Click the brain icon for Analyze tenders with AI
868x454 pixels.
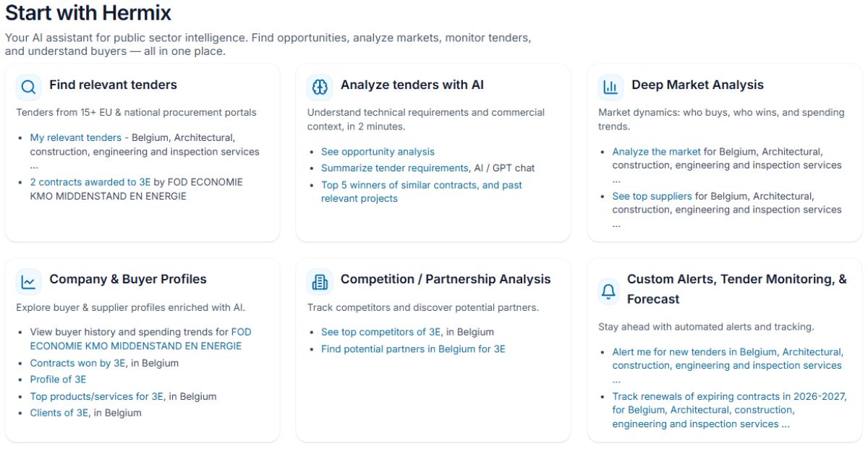(320, 87)
